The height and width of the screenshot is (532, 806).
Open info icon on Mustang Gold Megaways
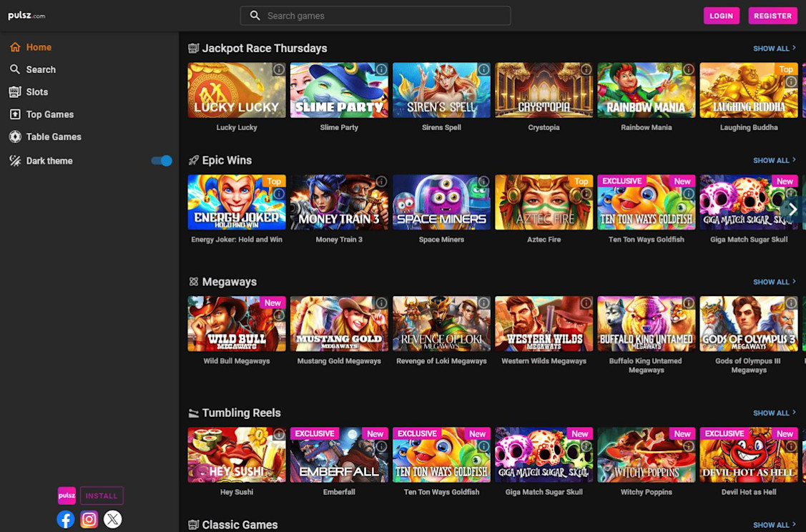click(381, 302)
